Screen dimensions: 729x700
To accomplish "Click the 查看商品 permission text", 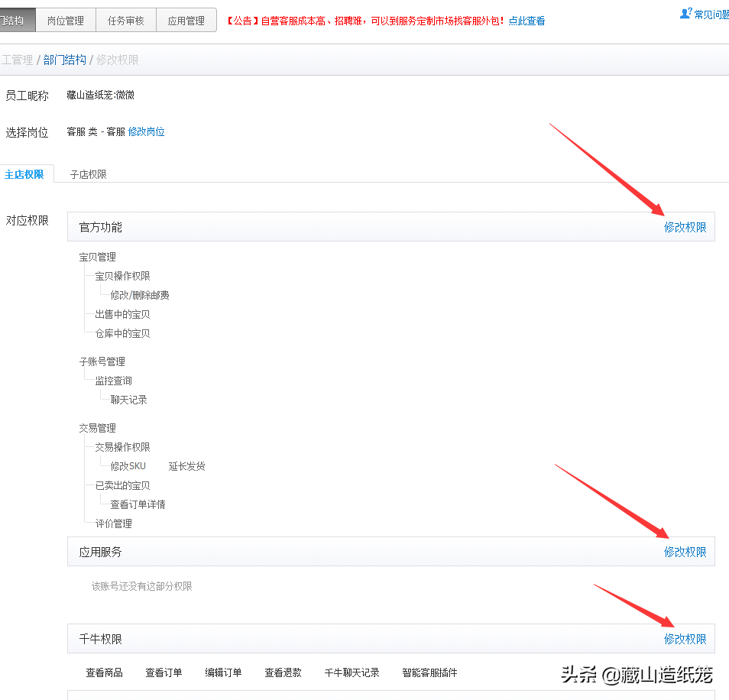I will (104, 672).
